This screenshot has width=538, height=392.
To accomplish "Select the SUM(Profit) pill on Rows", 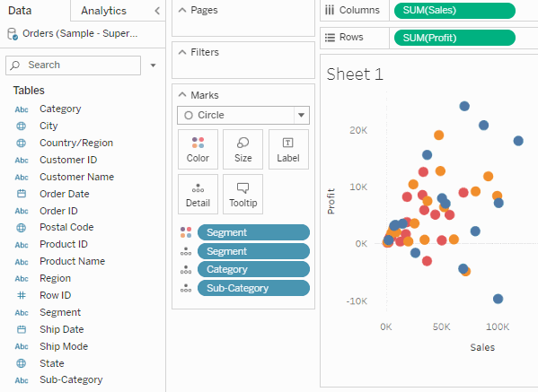I will (x=454, y=38).
